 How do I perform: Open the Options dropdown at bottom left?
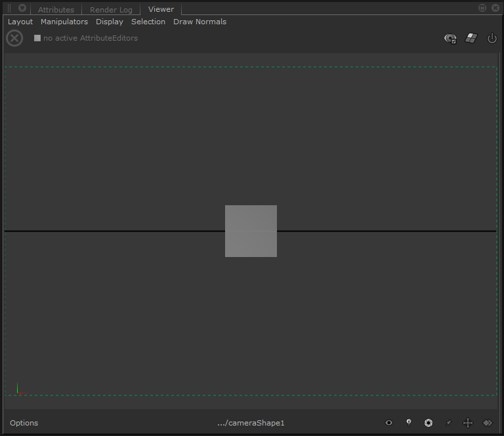coord(24,423)
